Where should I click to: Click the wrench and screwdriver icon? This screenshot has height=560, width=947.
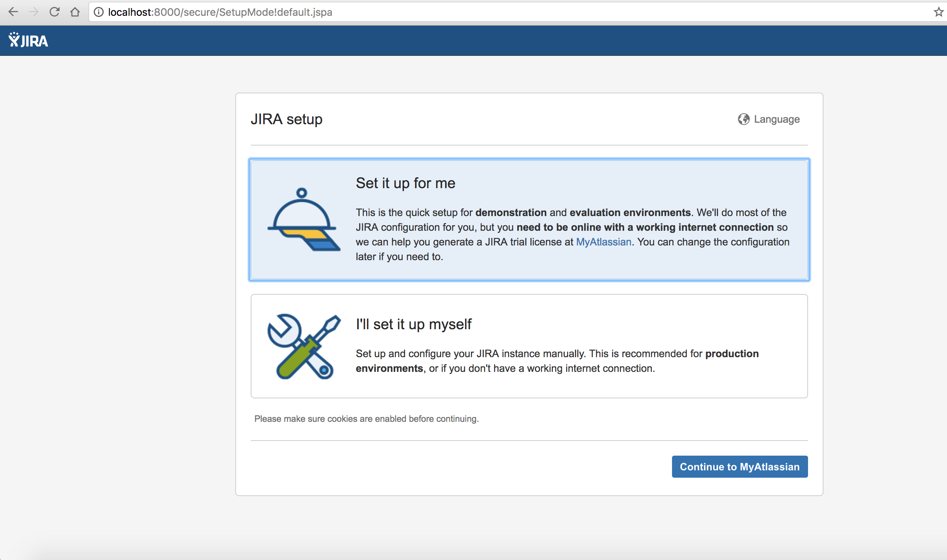pyautogui.click(x=304, y=347)
